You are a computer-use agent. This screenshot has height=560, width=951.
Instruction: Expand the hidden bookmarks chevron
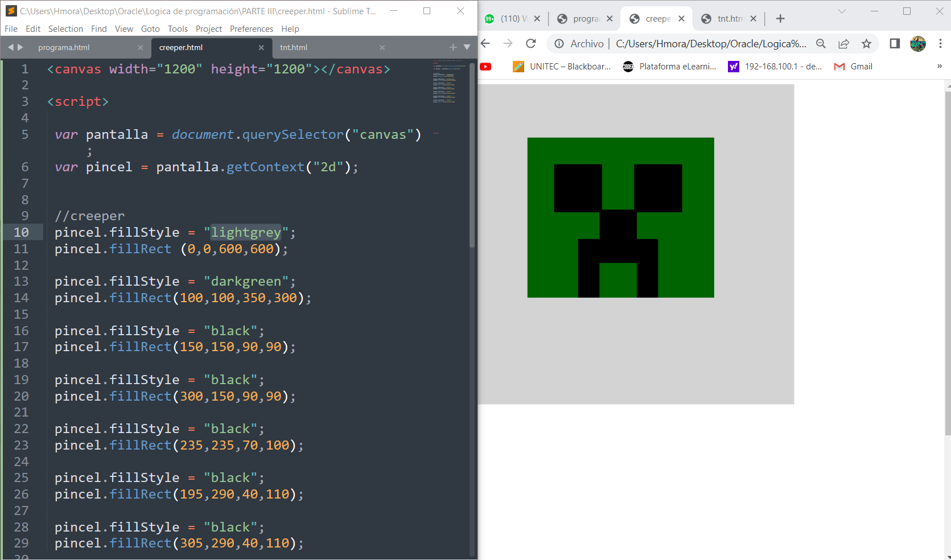(x=940, y=67)
